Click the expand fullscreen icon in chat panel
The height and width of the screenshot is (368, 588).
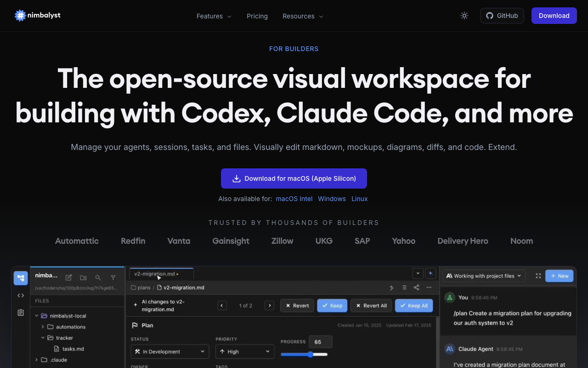(x=538, y=276)
